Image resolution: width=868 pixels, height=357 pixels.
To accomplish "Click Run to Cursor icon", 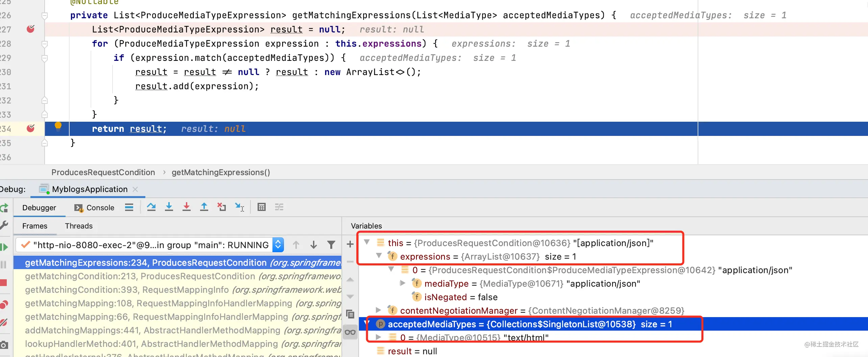I will coord(240,207).
